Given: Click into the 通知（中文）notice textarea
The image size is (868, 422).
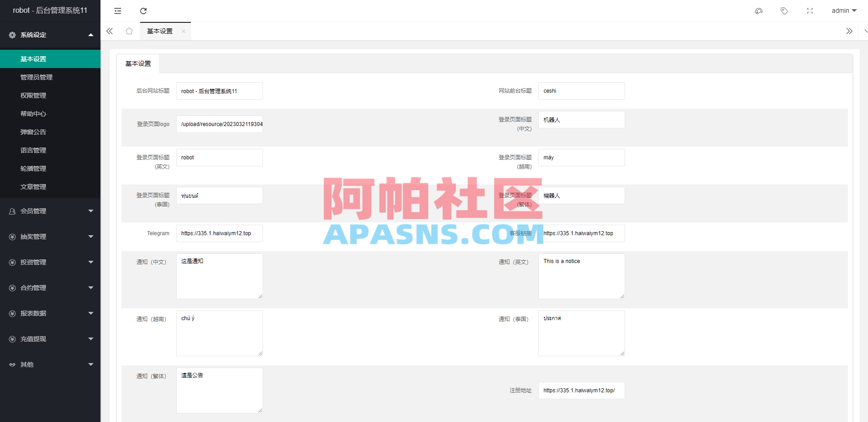Looking at the screenshot, I should click(219, 276).
